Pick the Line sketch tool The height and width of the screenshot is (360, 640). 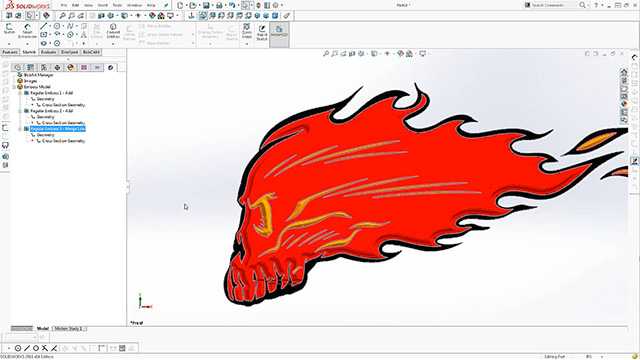tap(44, 26)
